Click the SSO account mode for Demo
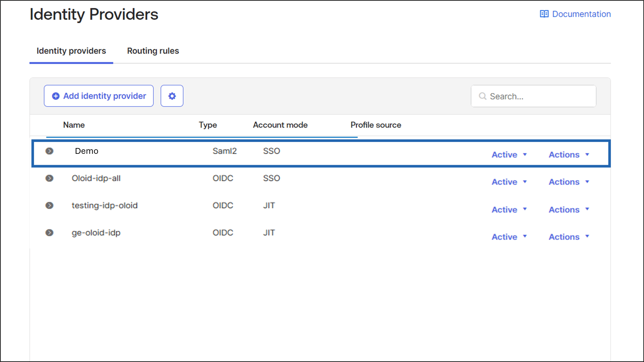This screenshot has height=362, width=644. coord(272,151)
